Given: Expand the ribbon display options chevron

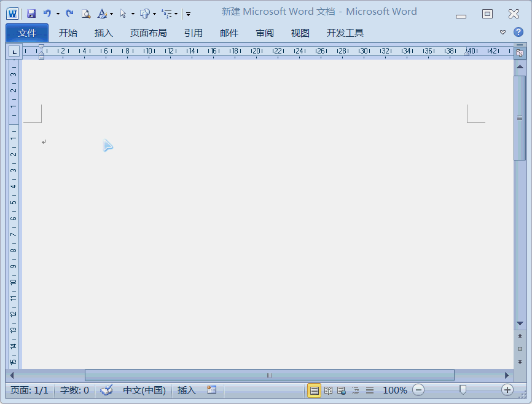Looking at the screenshot, I should point(503,33).
